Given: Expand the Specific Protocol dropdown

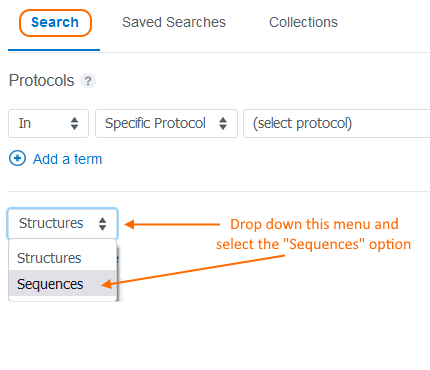Looking at the screenshot, I should (x=166, y=123).
